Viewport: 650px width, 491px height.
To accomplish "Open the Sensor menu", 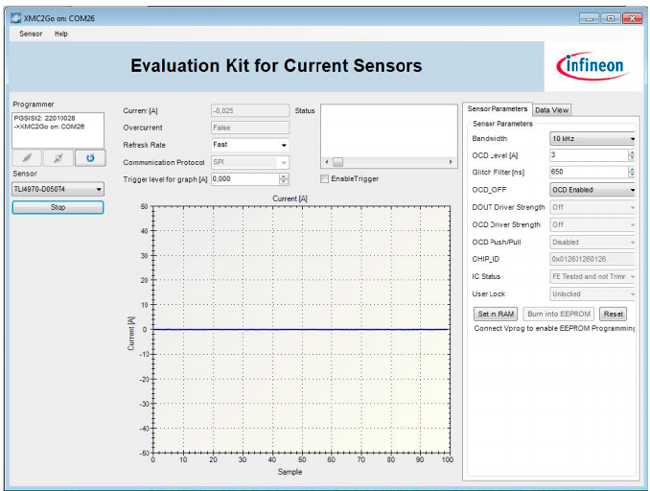I will coord(30,34).
